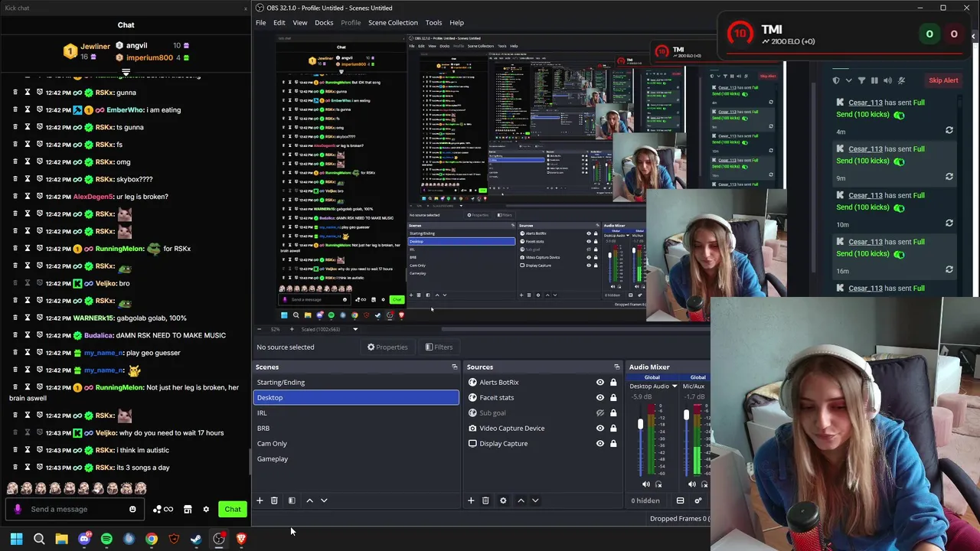Image resolution: width=980 pixels, height=551 pixels.
Task: Hide the Display Capture source
Action: pos(600,444)
